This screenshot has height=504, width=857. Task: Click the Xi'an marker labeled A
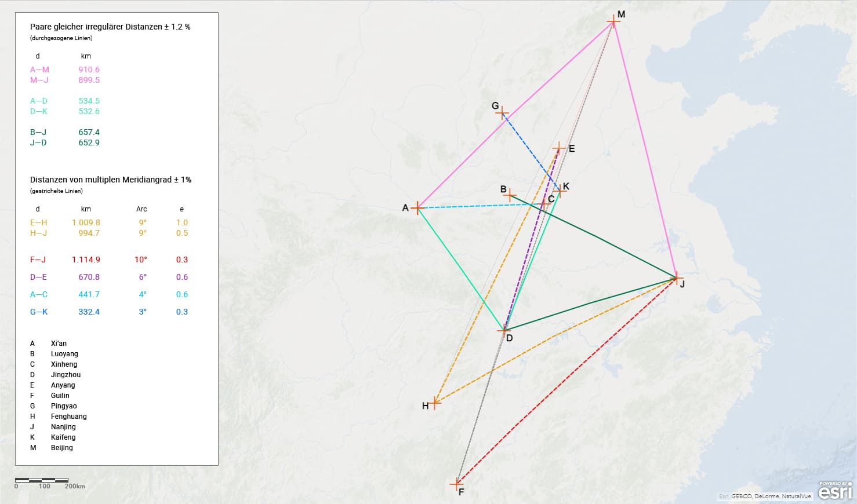point(417,207)
